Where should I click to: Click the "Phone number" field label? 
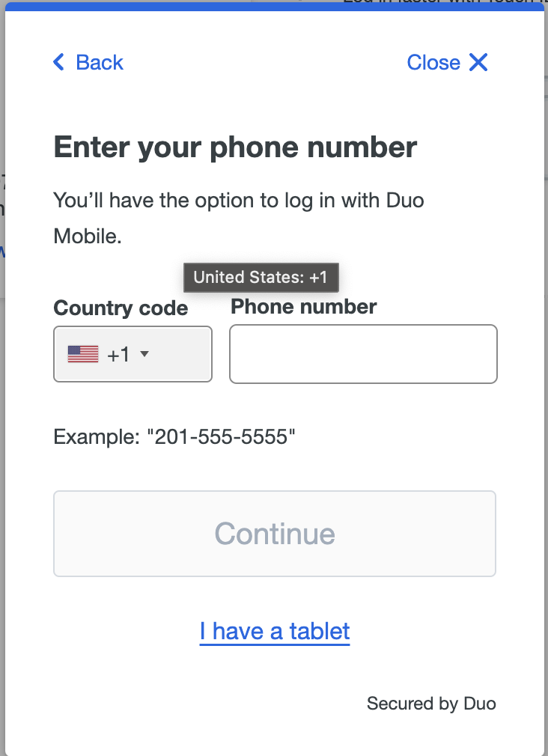tap(304, 306)
